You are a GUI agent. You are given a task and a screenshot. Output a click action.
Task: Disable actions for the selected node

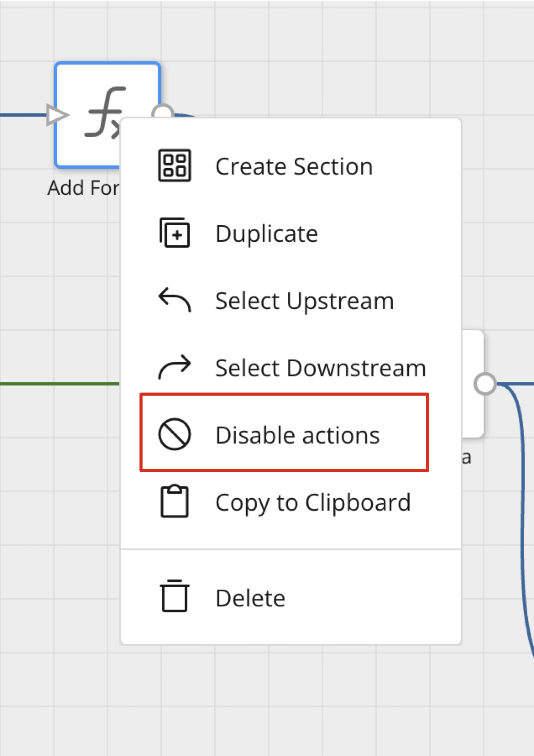297,435
